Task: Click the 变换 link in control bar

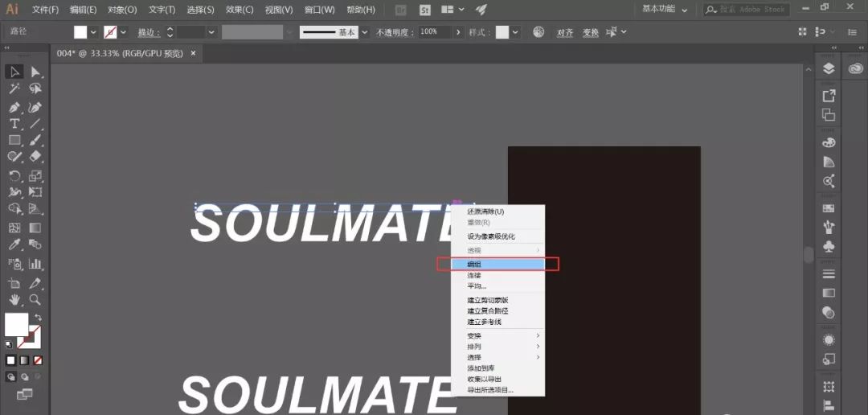Action: point(590,32)
